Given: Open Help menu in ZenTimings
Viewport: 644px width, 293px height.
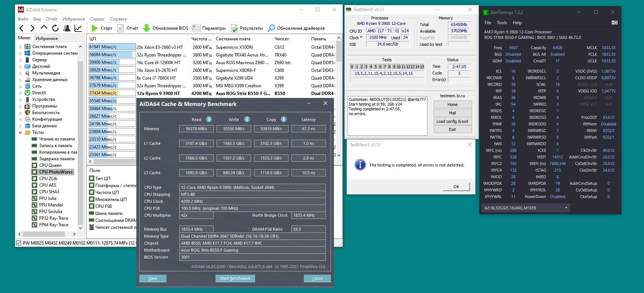Looking at the screenshot, I should pyautogui.click(x=517, y=23).
